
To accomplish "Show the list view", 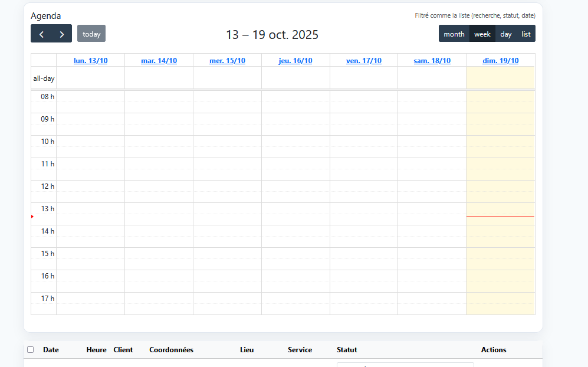I will 526,34.
